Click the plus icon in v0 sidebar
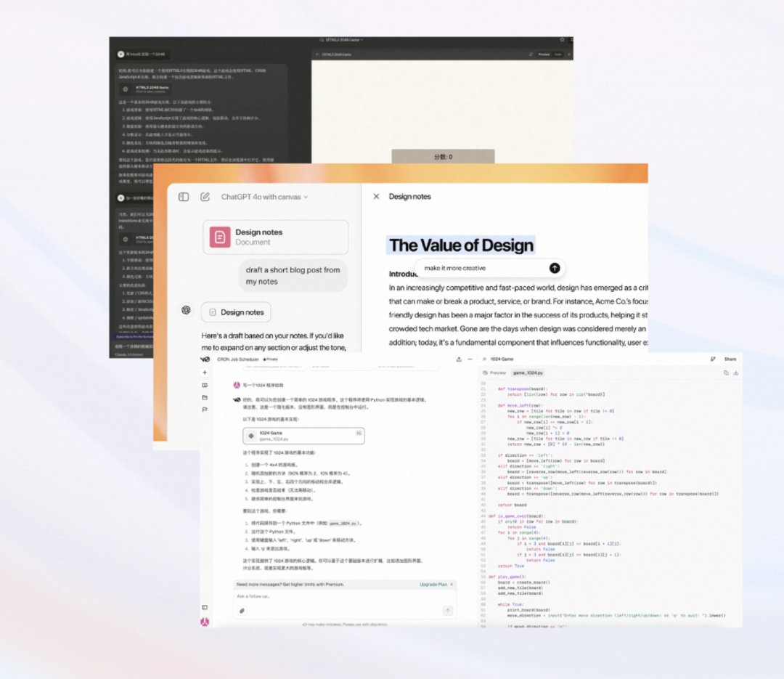 coord(205,373)
